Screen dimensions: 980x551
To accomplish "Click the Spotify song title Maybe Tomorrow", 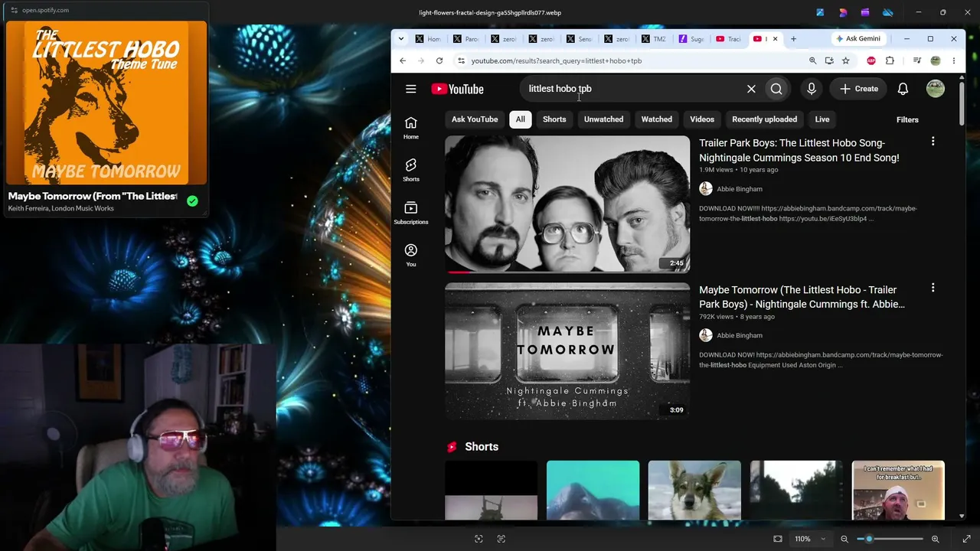I will click(x=93, y=196).
